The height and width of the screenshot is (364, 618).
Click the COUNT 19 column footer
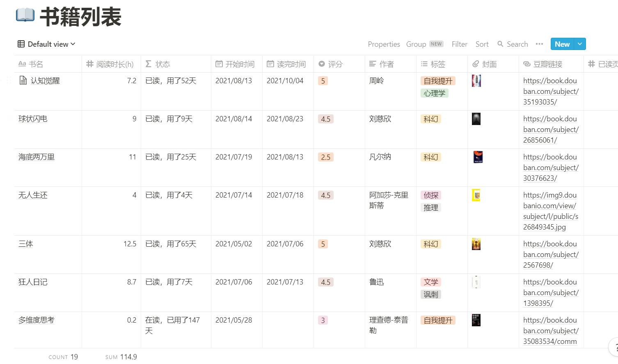[63, 357]
